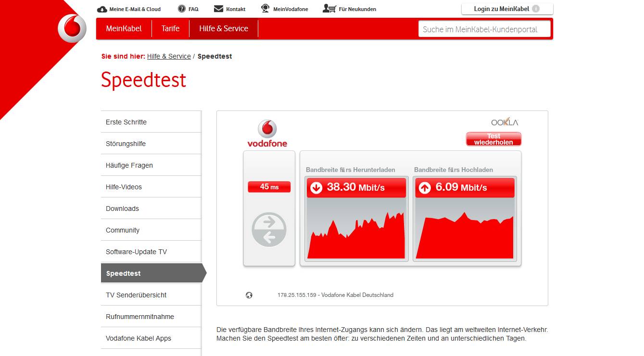This screenshot has height=356, width=644.
Task: Click the Test wiederholen button
Action: pos(493,139)
